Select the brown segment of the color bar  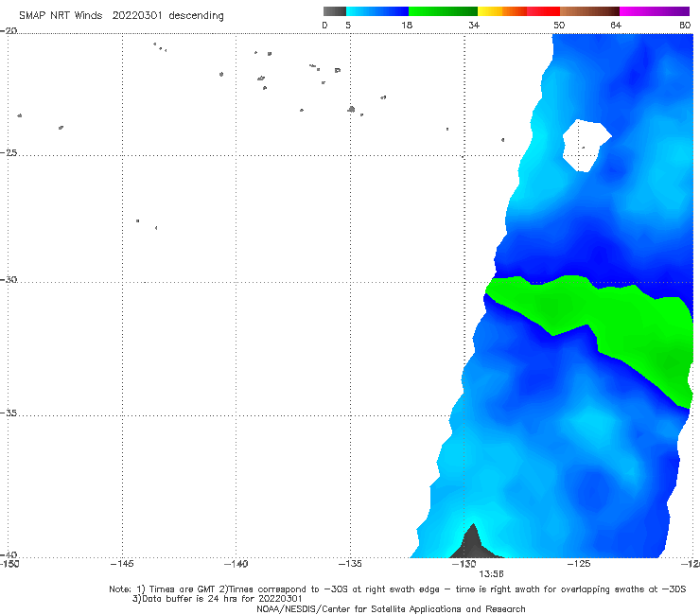(x=589, y=11)
